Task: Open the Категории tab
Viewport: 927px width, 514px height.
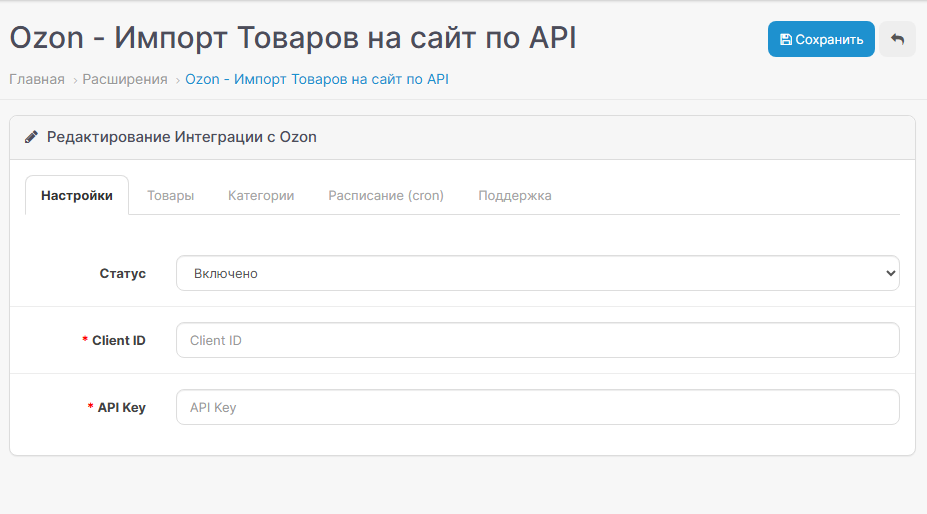Action: click(x=261, y=196)
